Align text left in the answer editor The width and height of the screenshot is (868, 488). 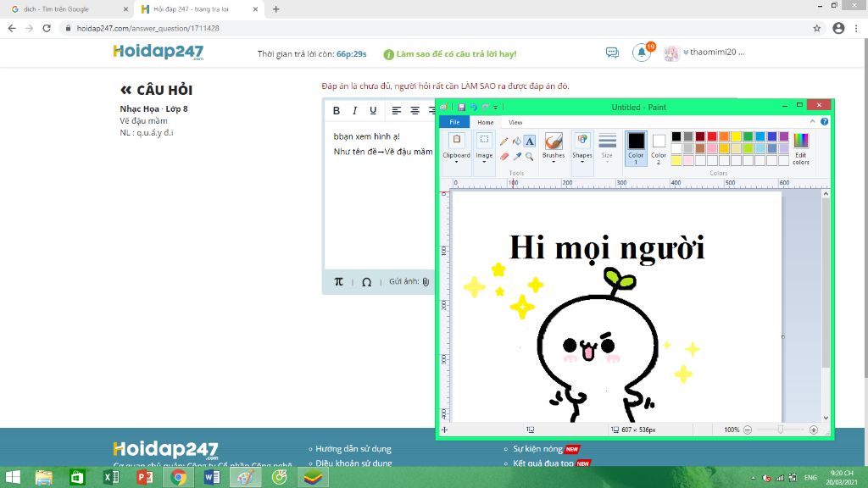tap(397, 111)
